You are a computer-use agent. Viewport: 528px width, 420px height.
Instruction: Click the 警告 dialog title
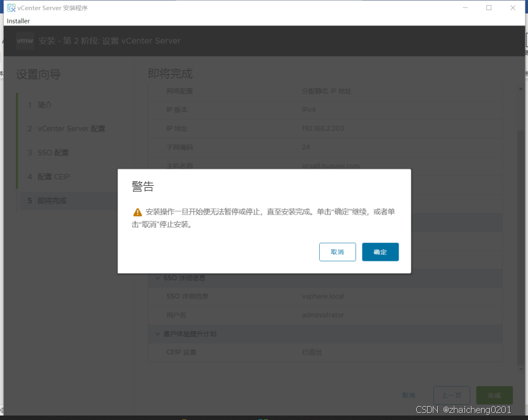click(143, 186)
